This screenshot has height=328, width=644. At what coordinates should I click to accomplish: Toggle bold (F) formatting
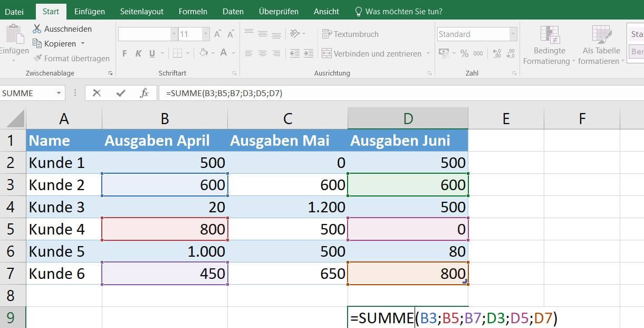click(124, 53)
